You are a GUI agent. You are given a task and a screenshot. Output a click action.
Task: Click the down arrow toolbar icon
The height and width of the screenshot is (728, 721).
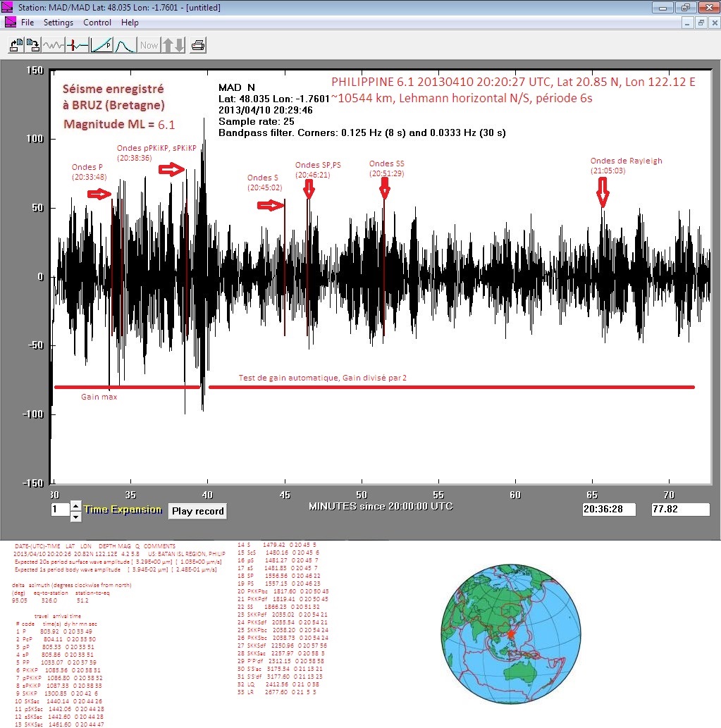tap(180, 46)
